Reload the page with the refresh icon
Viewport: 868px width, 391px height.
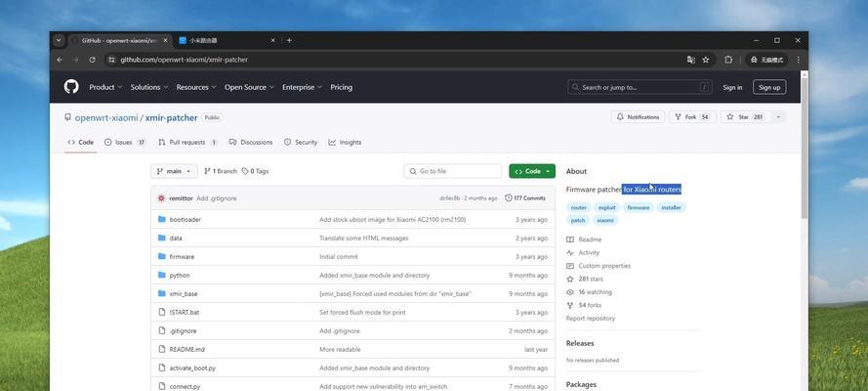(92, 60)
